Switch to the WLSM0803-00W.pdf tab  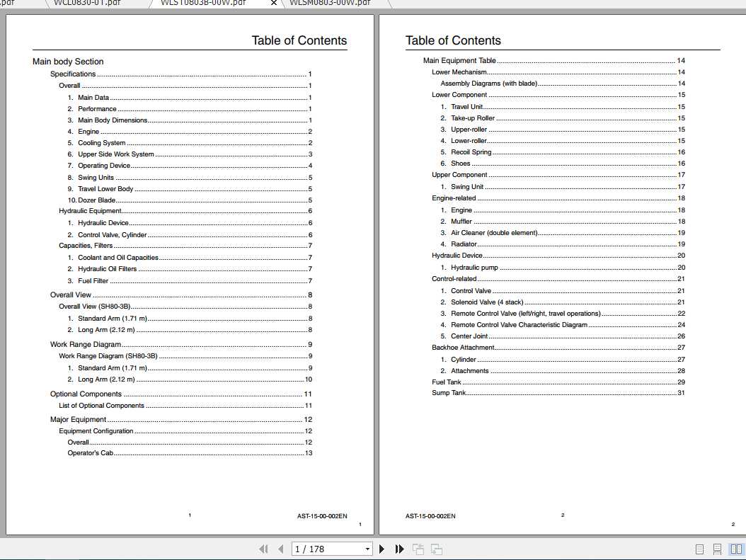tap(330, 3)
